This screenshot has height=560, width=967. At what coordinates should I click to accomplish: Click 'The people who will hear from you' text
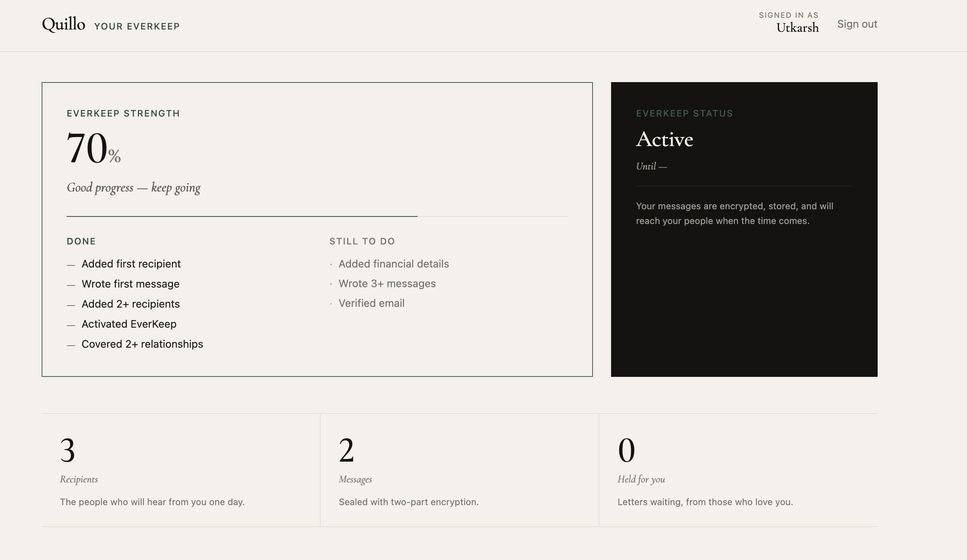(152, 502)
